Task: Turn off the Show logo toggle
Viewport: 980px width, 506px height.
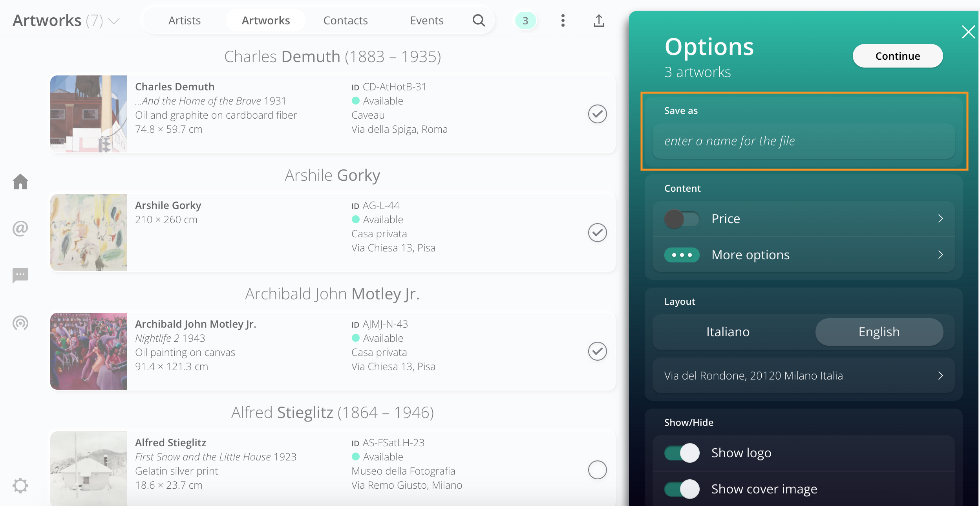Action: [682, 453]
